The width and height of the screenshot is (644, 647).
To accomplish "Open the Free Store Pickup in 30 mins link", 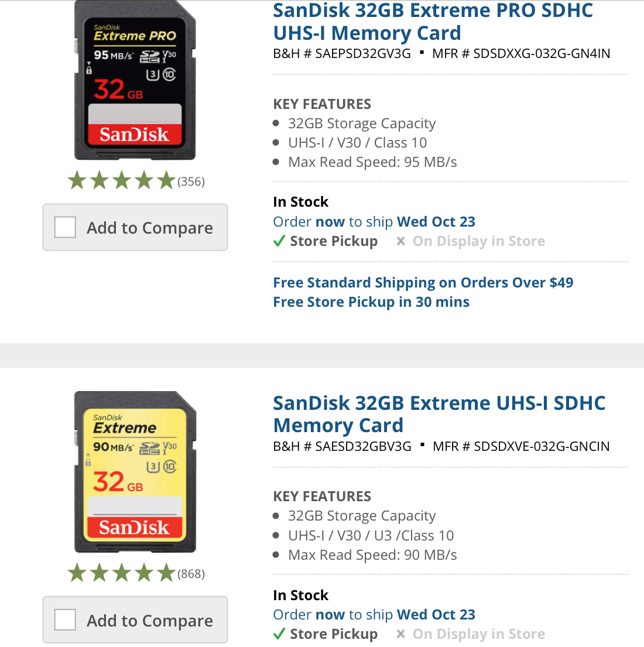I will (x=371, y=302).
